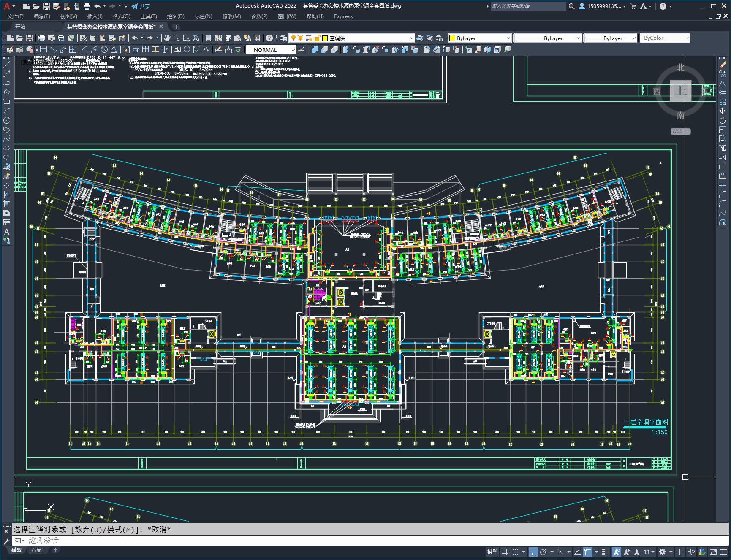Toggle Ortho mode in status bar
This screenshot has height=560, width=731.
pos(533,552)
